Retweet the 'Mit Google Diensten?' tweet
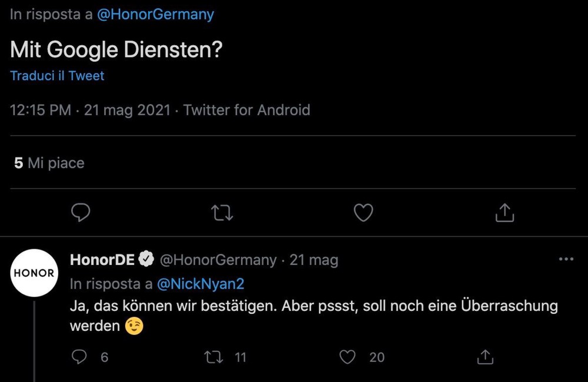Image resolution: width=588 pixels, height=382 pixels. point(222,213)
